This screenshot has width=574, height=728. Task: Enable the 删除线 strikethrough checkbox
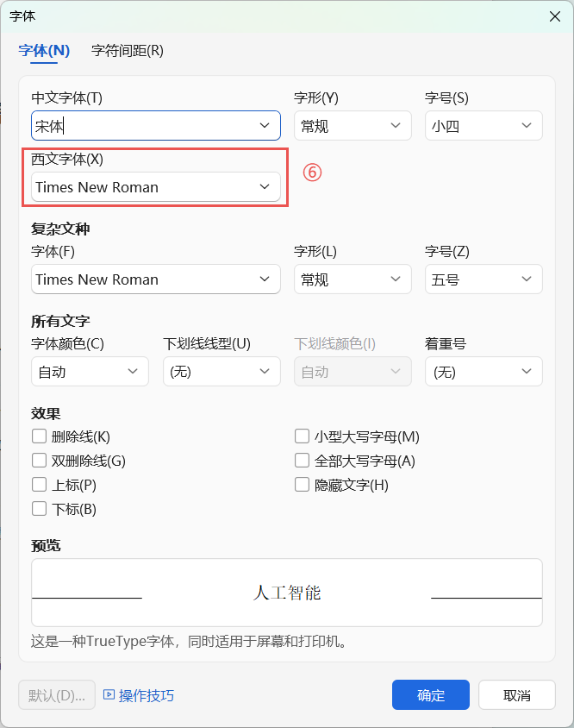click(x=39, y=436)
